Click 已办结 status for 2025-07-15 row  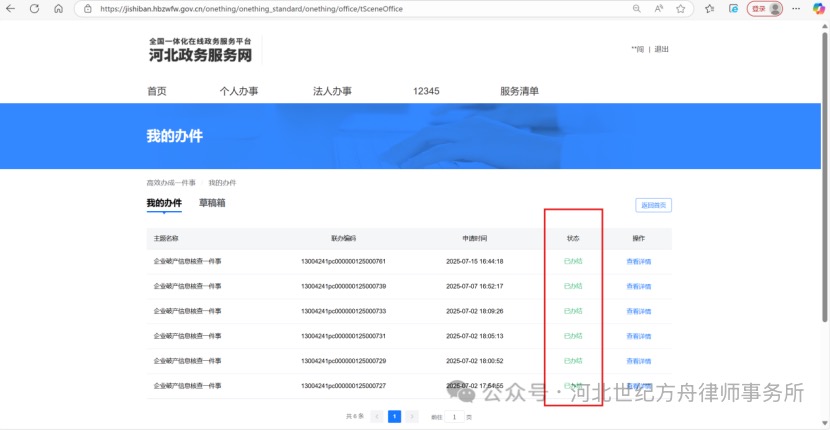tap(573, 261)
